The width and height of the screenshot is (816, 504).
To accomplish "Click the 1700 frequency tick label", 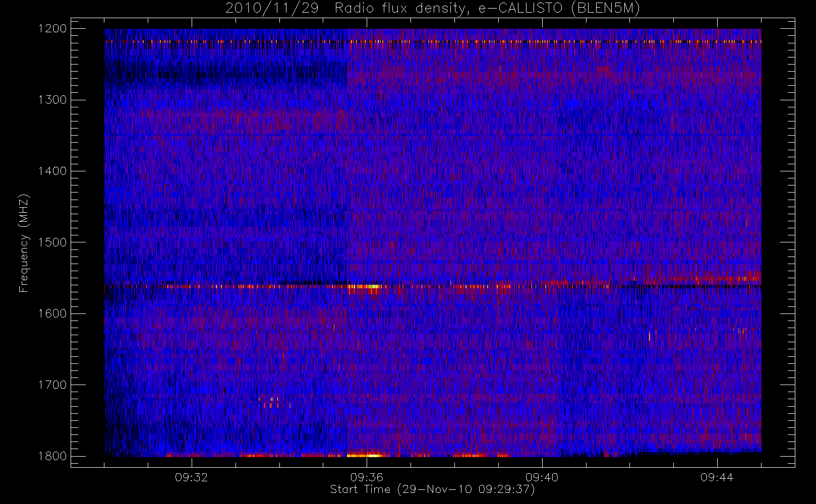I will point(52,385).
